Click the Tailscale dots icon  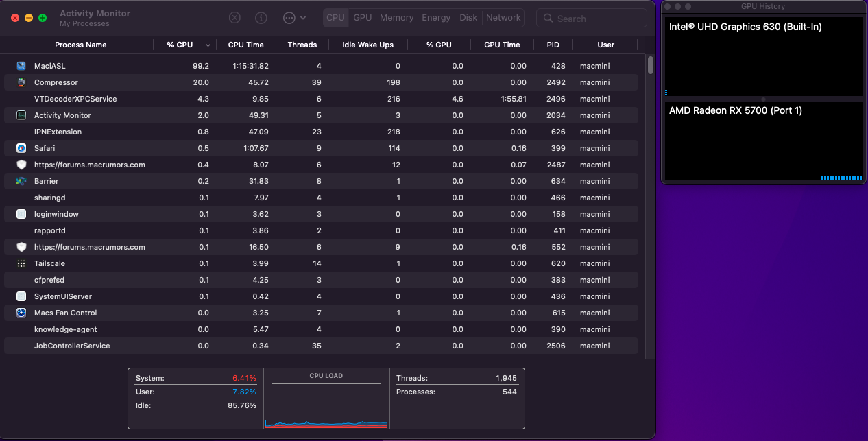[x=21, y=263]
